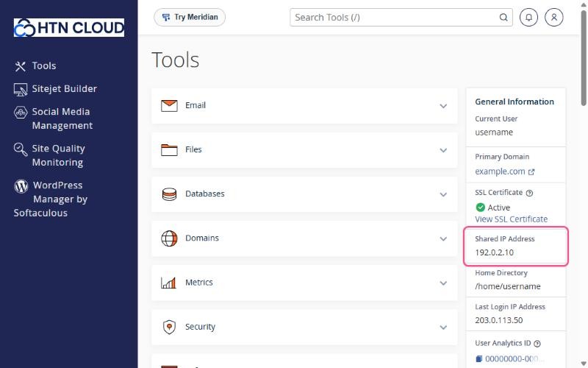Select the last login IP 203.0.113.50
The width and height of the screenshot is (588, 368).
(499, 320)
